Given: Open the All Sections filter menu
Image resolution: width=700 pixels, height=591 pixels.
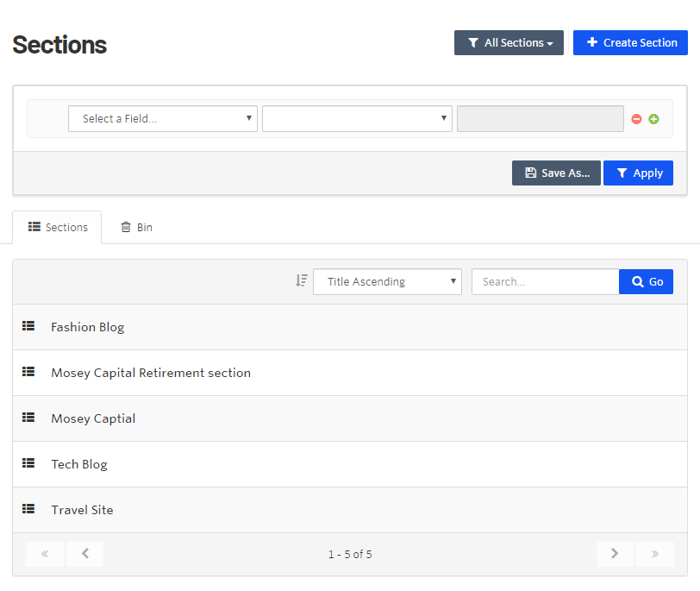Looking at the screenshot, I should click(509, 43).
